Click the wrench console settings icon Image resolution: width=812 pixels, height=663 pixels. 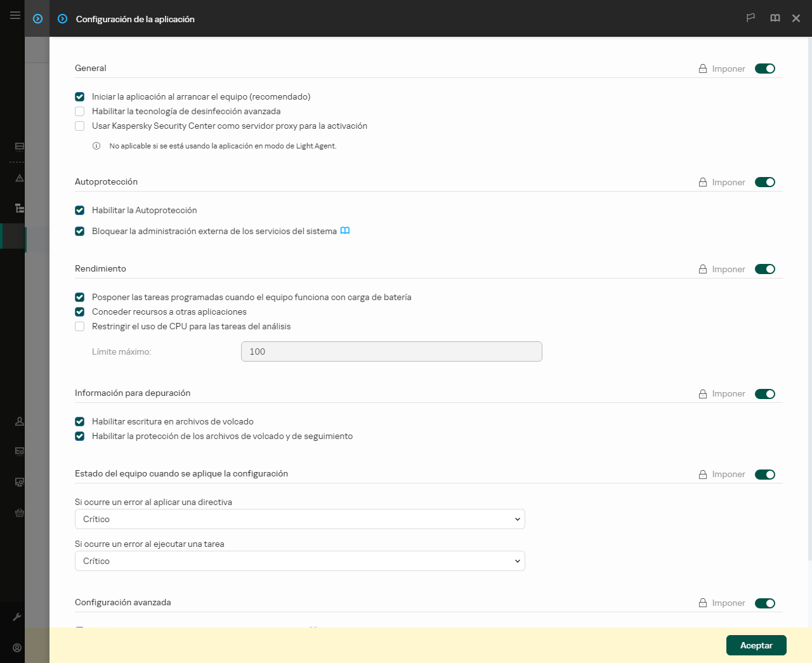coord(18,616)
